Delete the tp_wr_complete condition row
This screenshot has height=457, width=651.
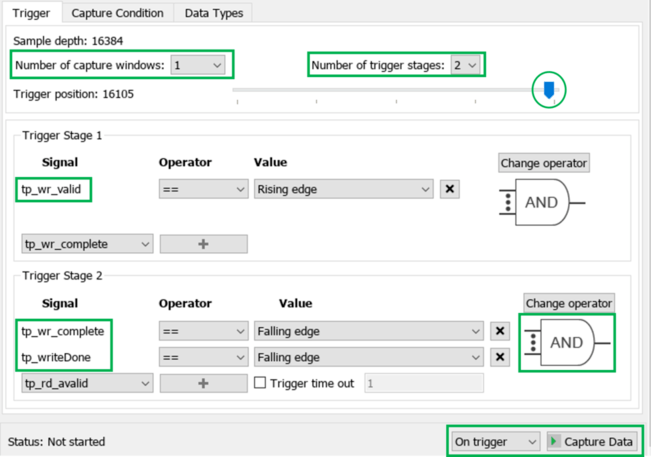coord(501,331)
